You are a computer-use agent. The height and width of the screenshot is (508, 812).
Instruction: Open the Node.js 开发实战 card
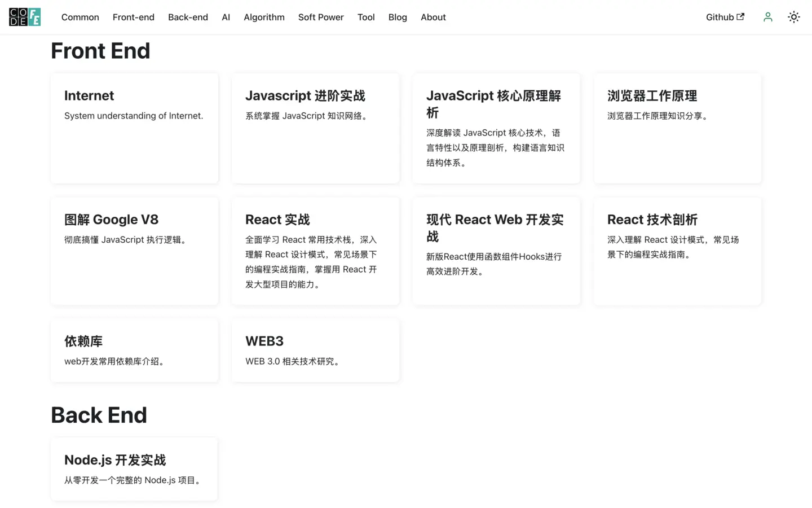pos(134,468)
